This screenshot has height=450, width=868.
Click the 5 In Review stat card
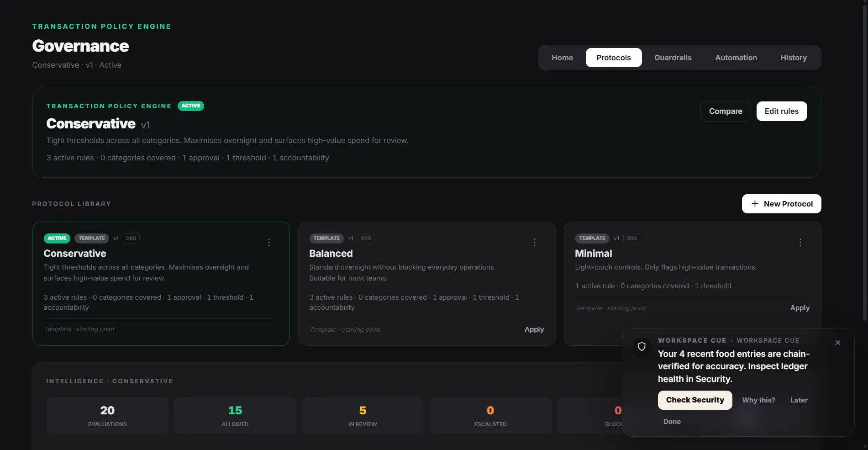click(363, 415)
